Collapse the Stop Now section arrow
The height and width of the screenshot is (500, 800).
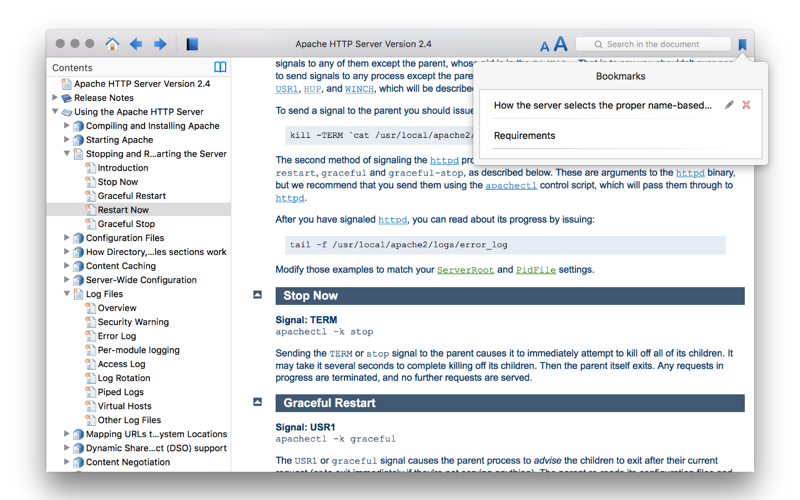[x=258, y=294]
